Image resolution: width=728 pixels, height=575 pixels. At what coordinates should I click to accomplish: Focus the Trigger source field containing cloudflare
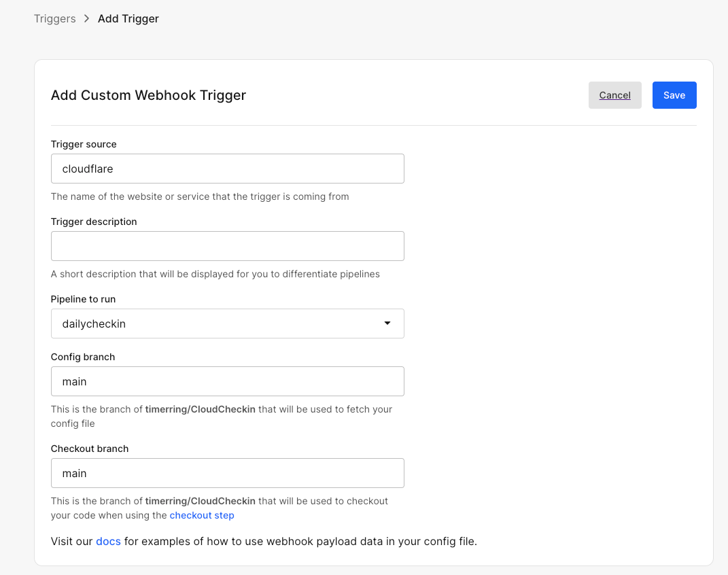(228, 169)
